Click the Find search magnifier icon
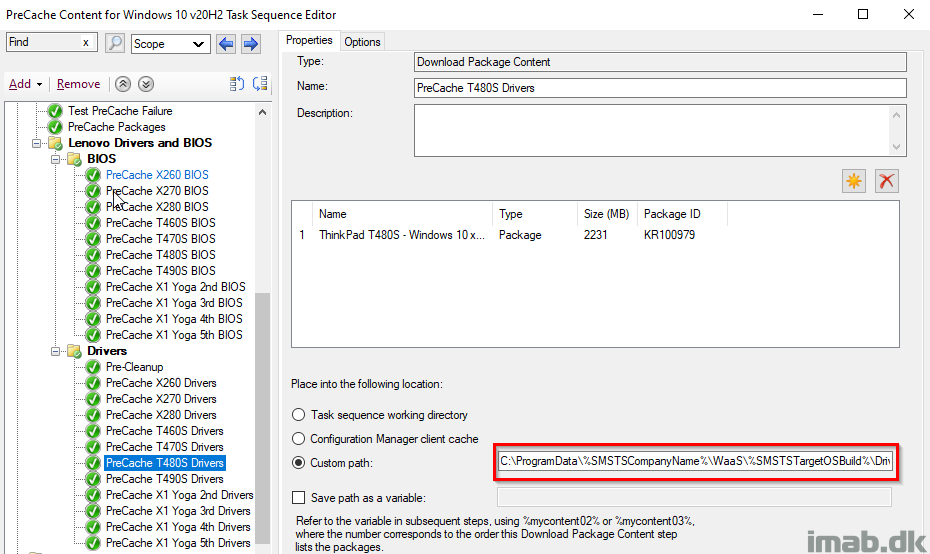Viewport: 930px width, 554px height. pyautogui.click(x=114, y=43)
